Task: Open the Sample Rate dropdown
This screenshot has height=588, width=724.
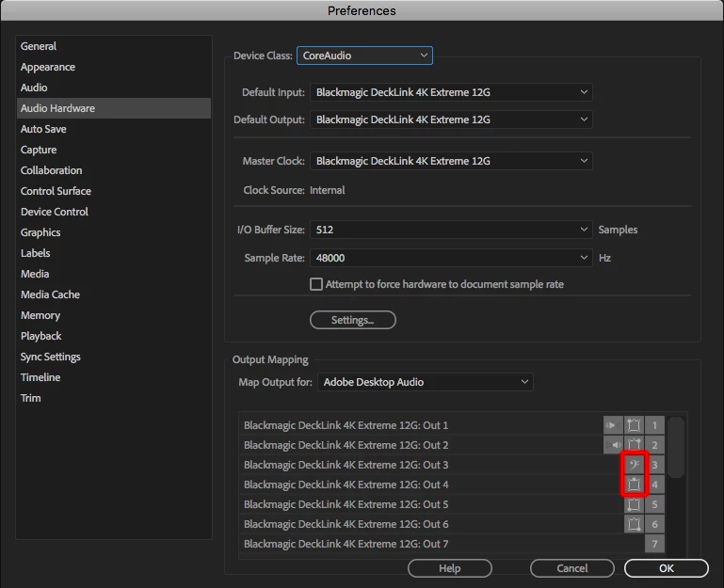Action: tap(451, 258)
